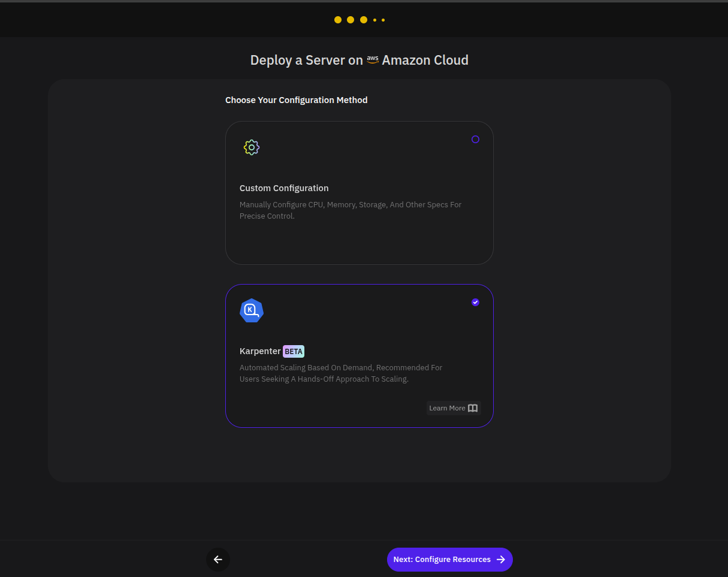Go back using the left arrow button
Screen dimensions: 728x577
coord(218,560)
